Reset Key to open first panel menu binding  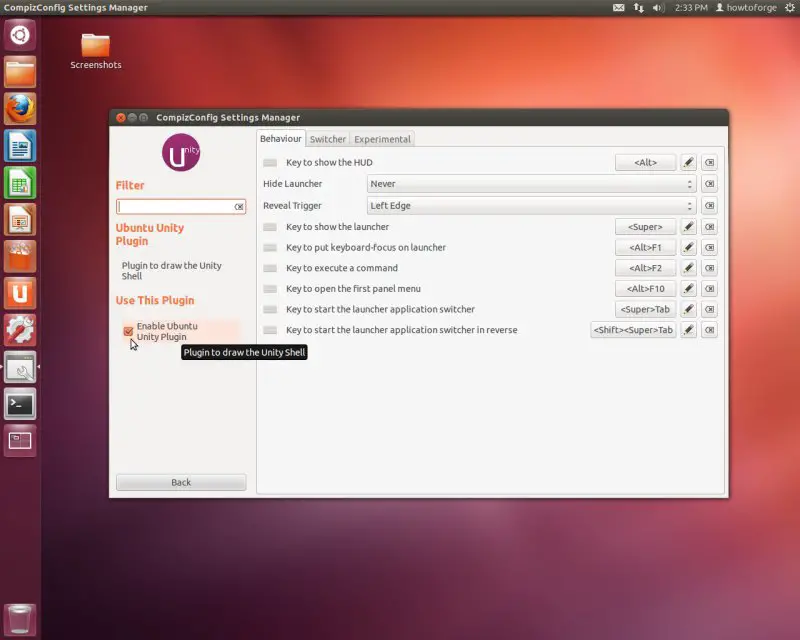click(x=709, y=289)
